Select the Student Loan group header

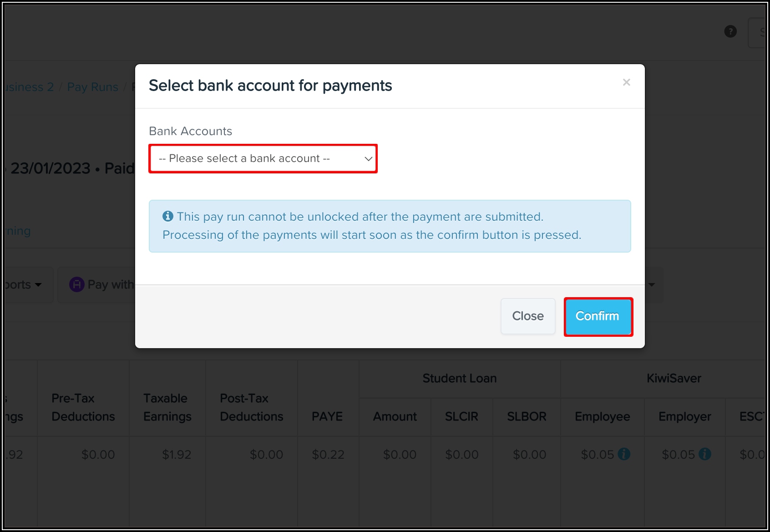[x=459, y=378]
